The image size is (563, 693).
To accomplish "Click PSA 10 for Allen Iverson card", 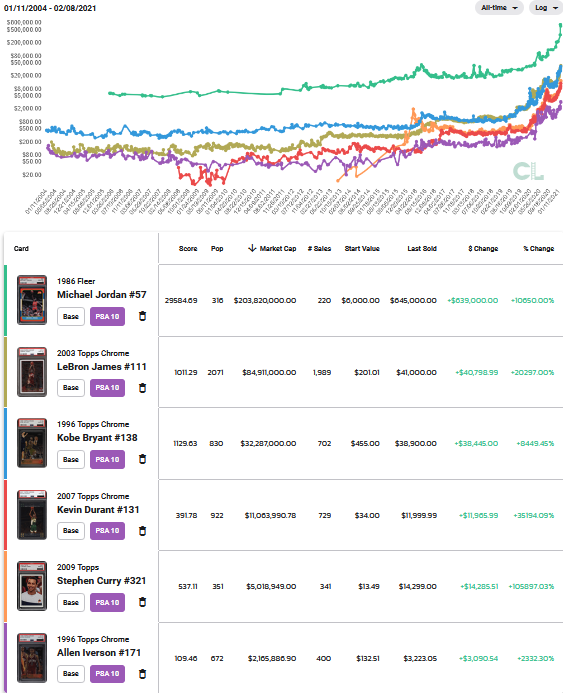I will pyautogui.click(x=107, y=674).
